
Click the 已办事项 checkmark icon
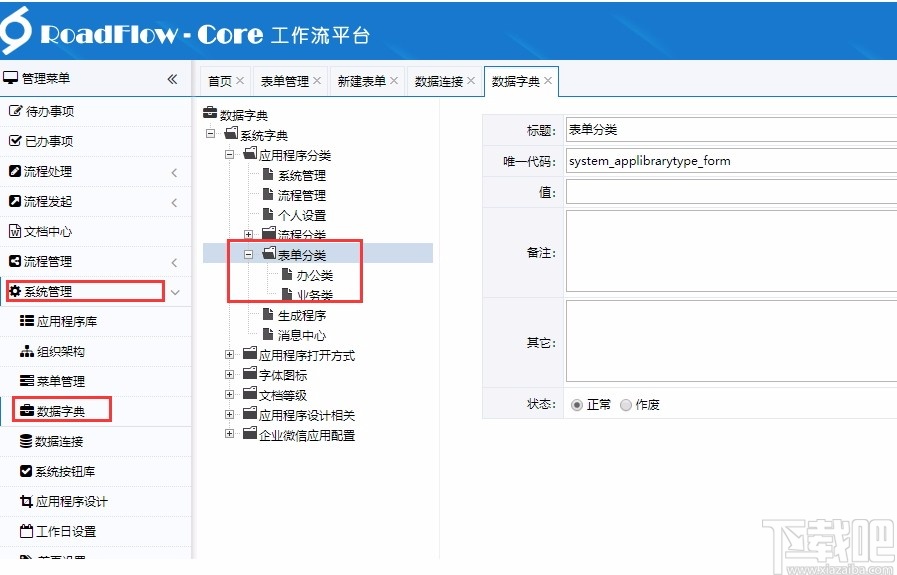pos(15,140)
